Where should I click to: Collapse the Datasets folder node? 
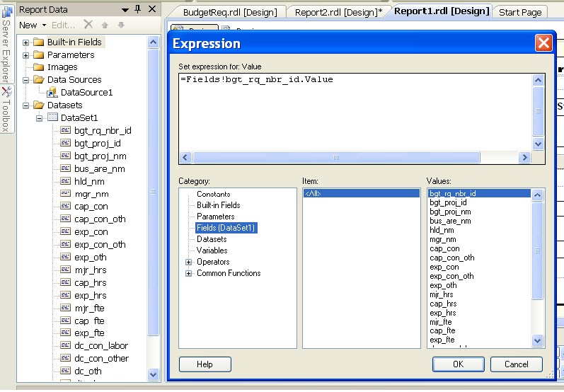[25, 105]
